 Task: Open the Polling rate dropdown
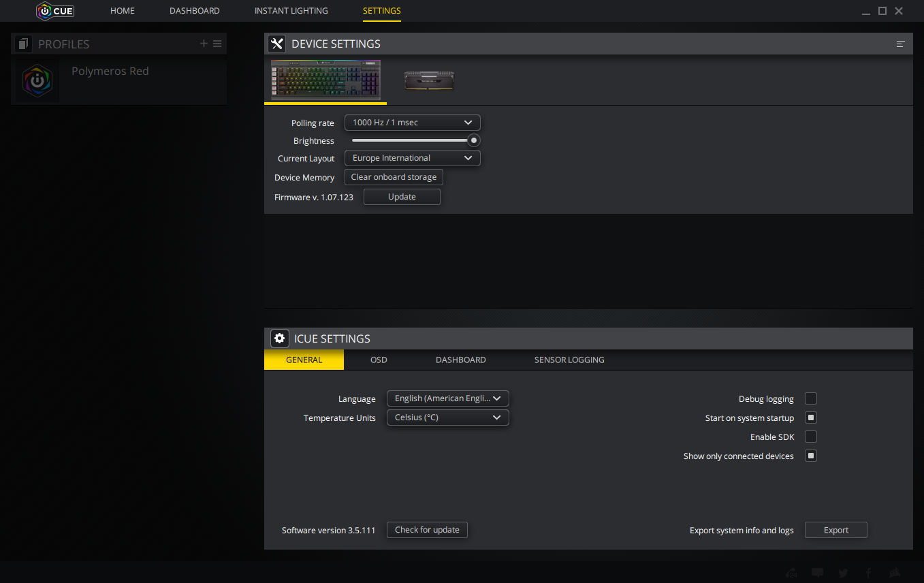[413, 123]
